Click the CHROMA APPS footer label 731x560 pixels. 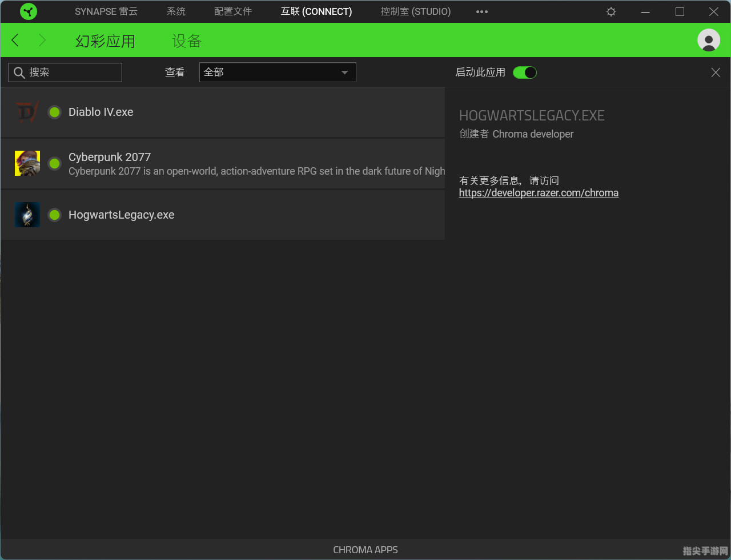point(365,550)
